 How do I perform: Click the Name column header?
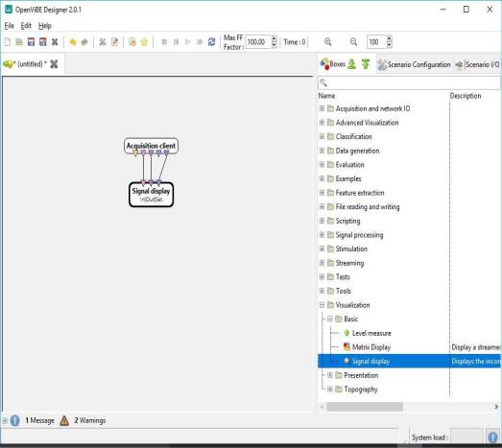[x=327, y=96]
